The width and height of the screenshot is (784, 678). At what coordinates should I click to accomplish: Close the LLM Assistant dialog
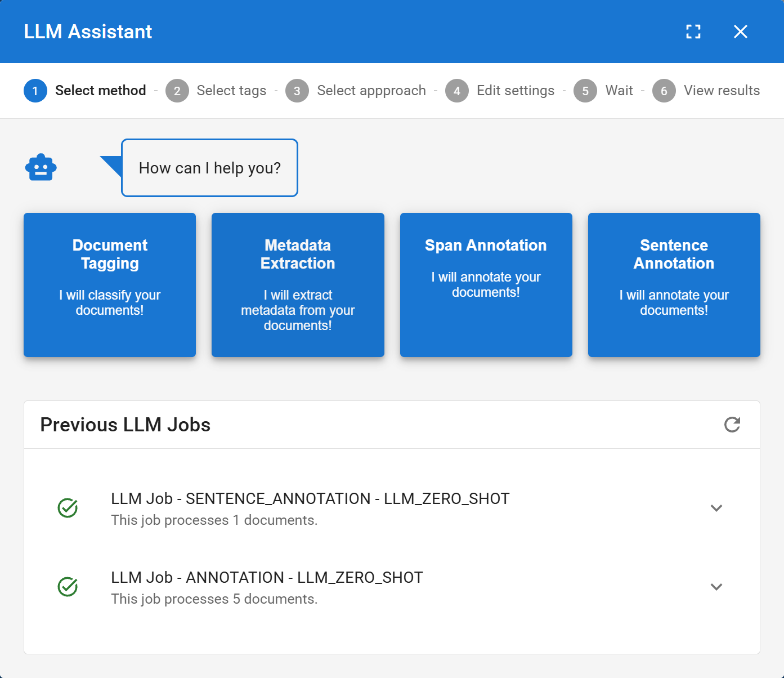(x=741, y=32)
